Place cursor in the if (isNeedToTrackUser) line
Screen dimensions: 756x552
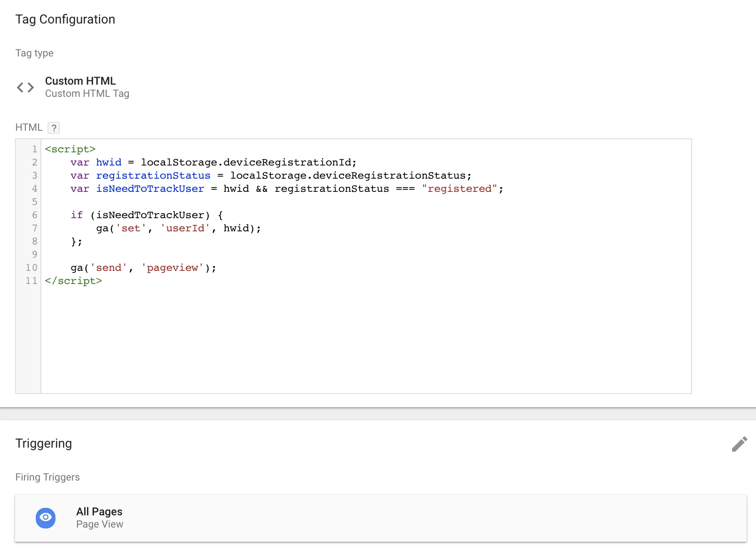pos(147,215)
